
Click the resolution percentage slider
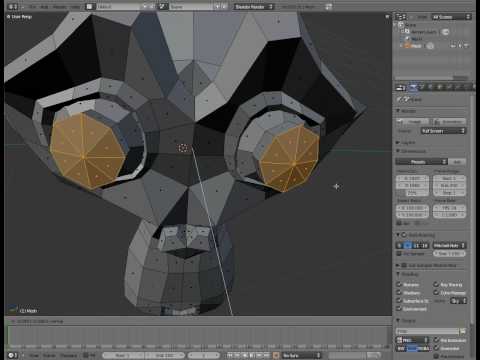(x=412, y=193)
